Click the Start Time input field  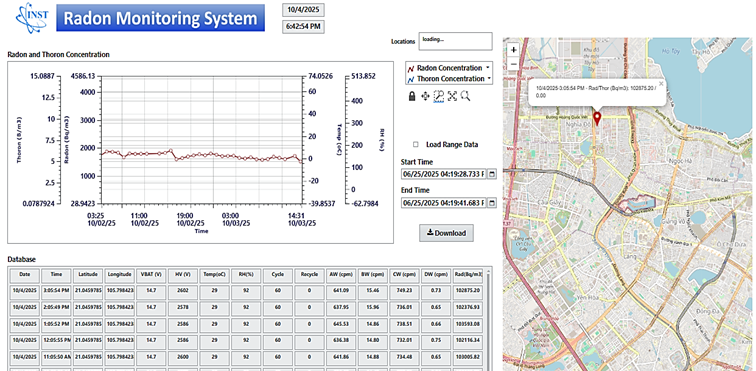[444, 174]
